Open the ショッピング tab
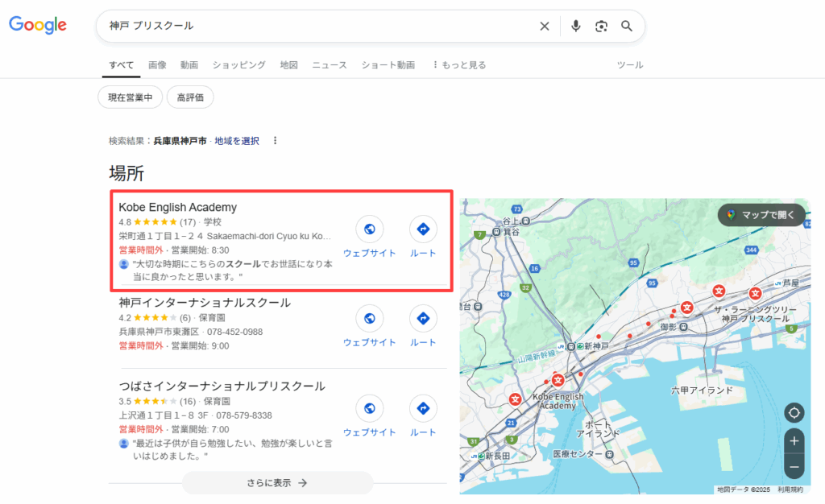Screen dimensions: 825x504 click(x=238, y=65)
